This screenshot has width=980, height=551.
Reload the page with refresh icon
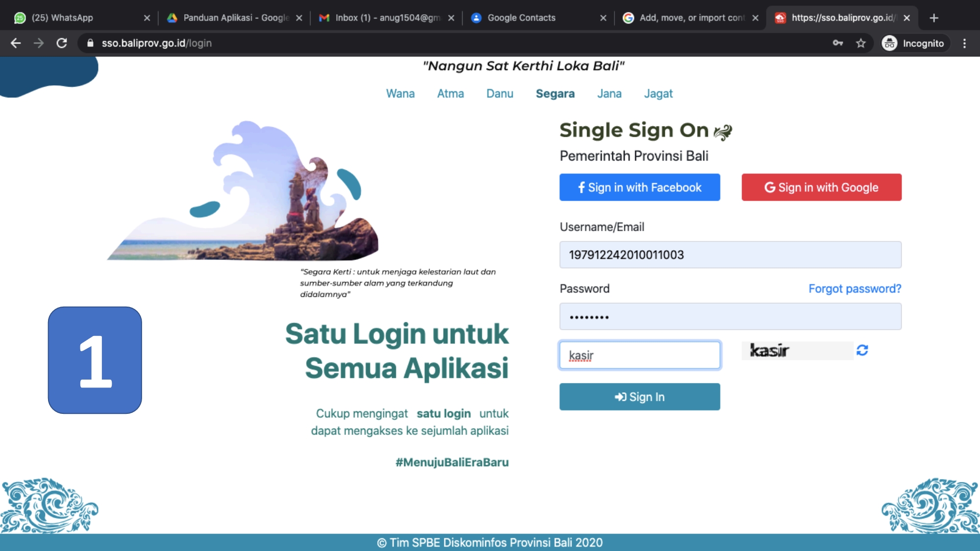(62, 43)
